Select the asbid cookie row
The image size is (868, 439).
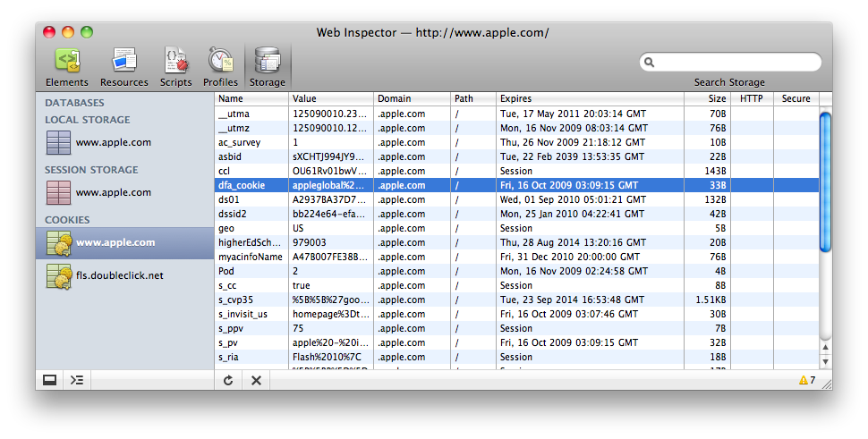[x=516, y=157]
